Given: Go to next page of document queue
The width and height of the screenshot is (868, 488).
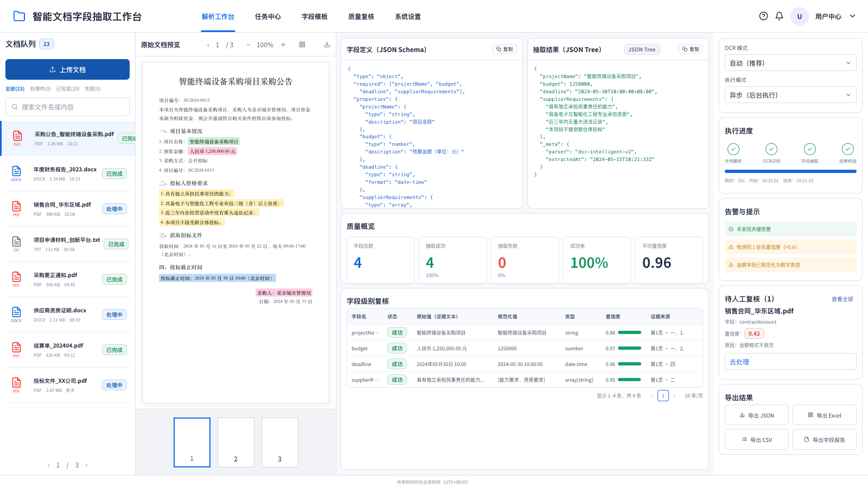Looking at the screenshot, I should 86,465.
